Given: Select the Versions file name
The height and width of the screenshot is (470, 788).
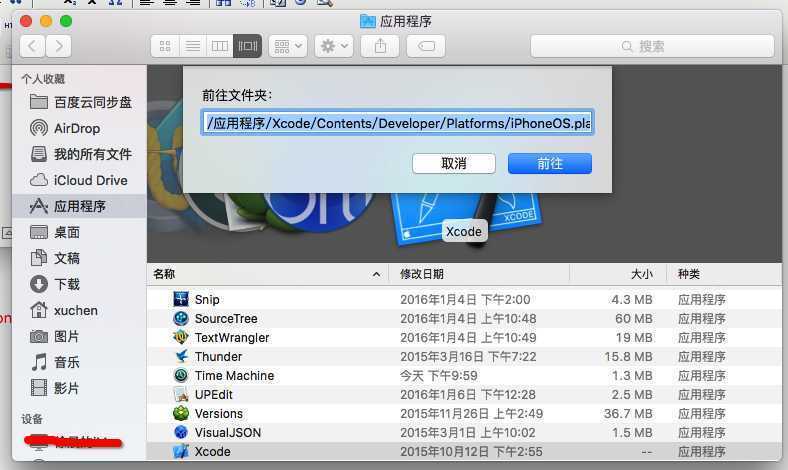Looking at the screenshot, I should tap(219, 414).
